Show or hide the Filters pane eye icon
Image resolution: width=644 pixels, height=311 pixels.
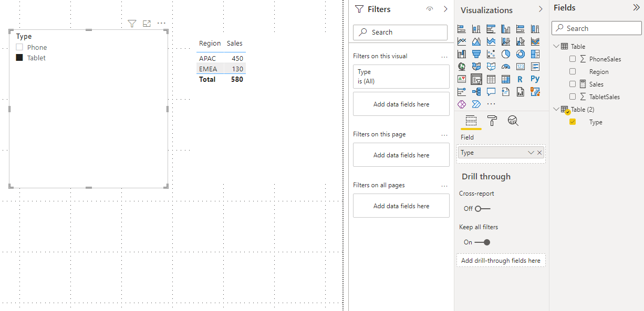click(x=430, y=9)
